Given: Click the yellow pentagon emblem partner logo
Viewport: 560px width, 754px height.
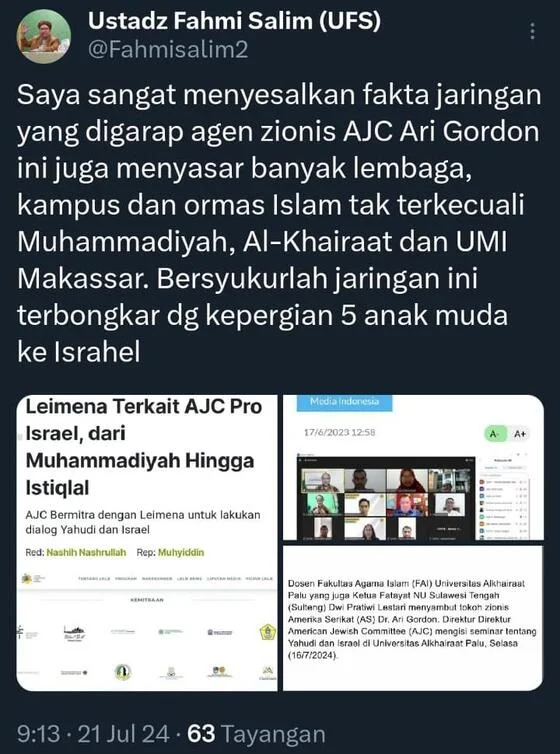Looking at the screenshot, I should click(267, 631).
